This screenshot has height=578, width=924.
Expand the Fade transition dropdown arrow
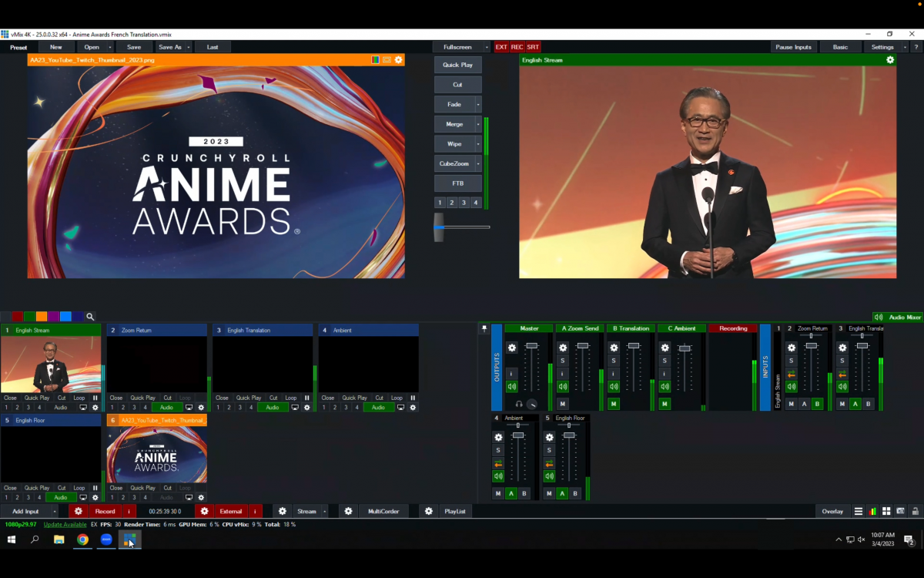tap(478, 105)
